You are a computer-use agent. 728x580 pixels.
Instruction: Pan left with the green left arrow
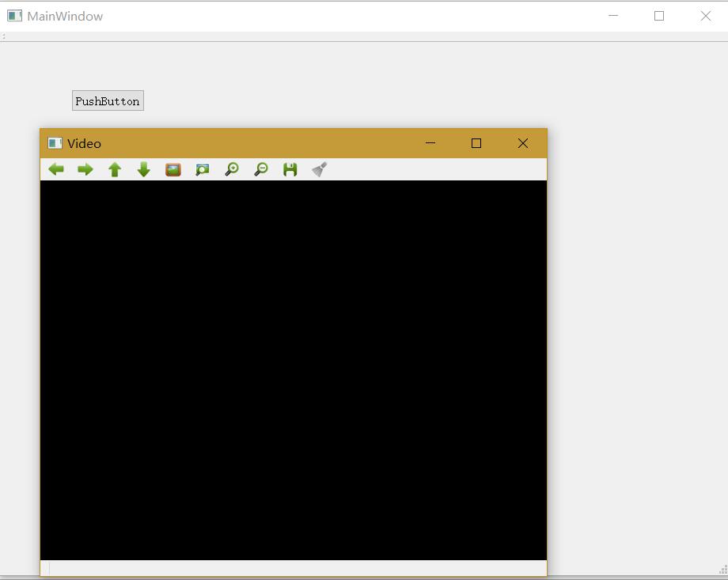click(x=56, y=169)
